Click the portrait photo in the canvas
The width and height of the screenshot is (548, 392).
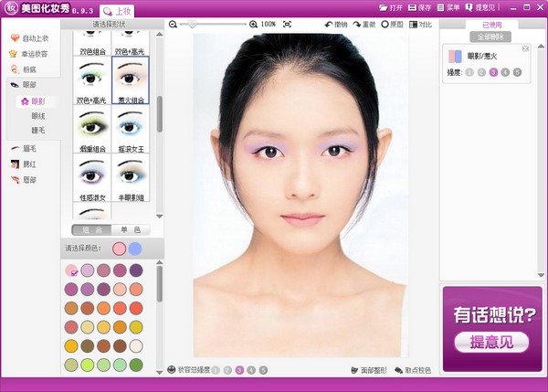(x=300, y=196)
